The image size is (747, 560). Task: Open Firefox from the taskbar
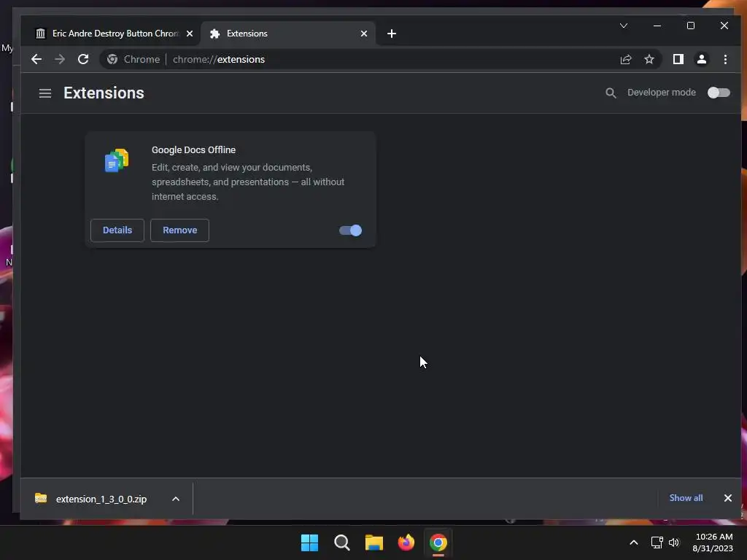pyautogui.click(x=406, y=542)
